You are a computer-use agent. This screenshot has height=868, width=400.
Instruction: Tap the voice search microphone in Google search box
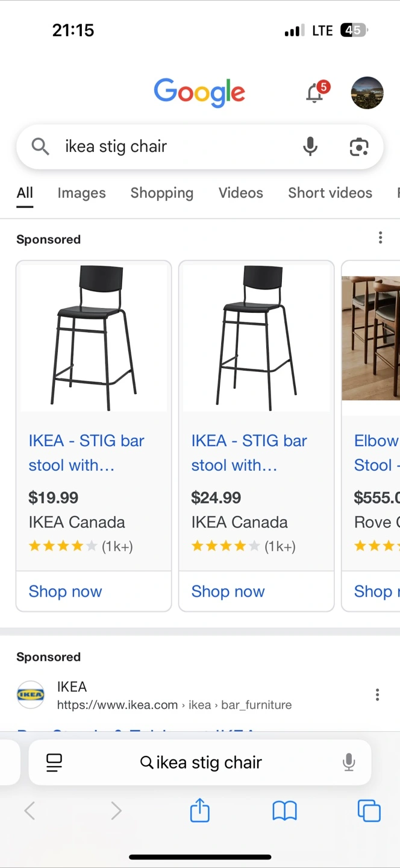coord(310,146)
